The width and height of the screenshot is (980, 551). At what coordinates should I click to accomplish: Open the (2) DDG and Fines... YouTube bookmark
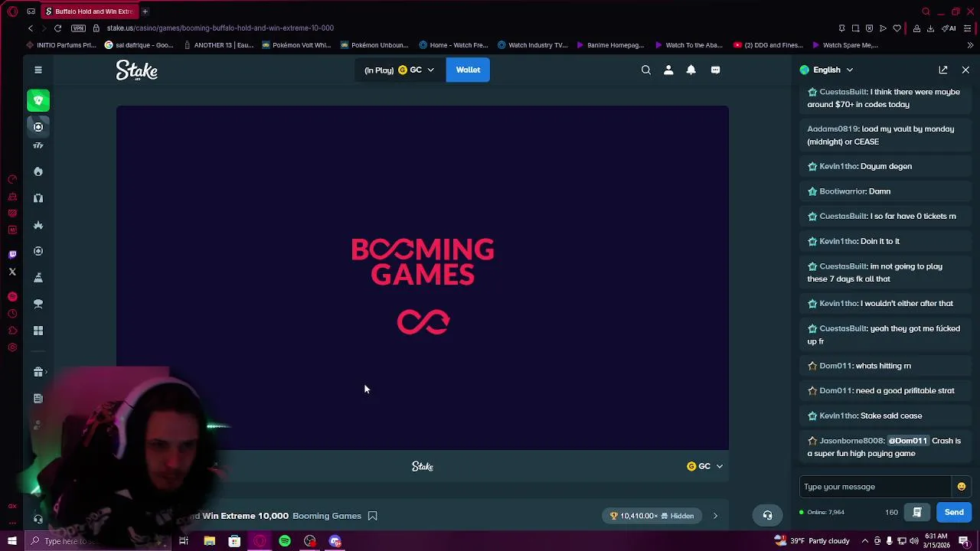point(768,45)
